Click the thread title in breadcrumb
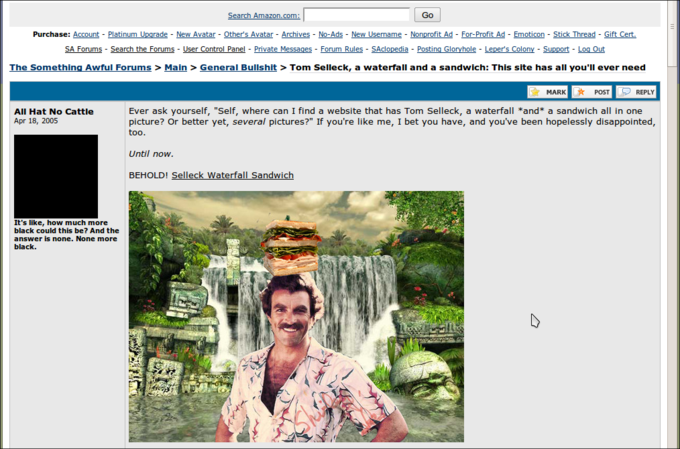 click(x=468, y=68)
